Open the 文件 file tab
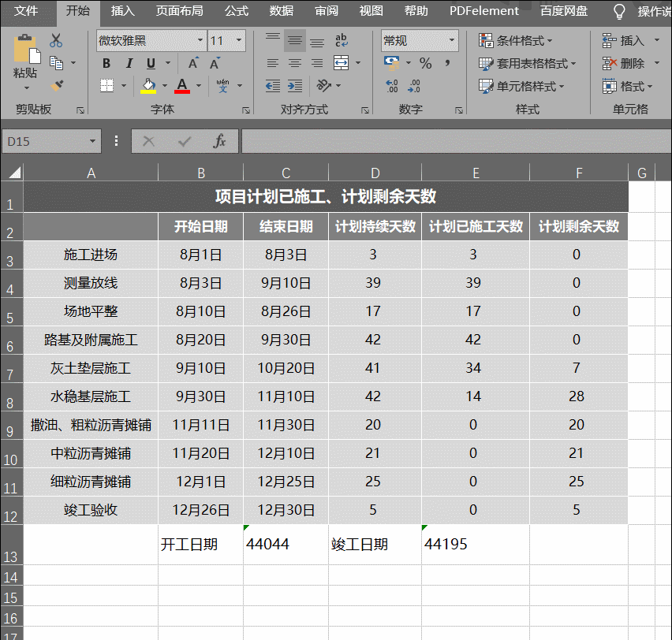The height and width of the screenshot is (640, 672). (26, 11)
